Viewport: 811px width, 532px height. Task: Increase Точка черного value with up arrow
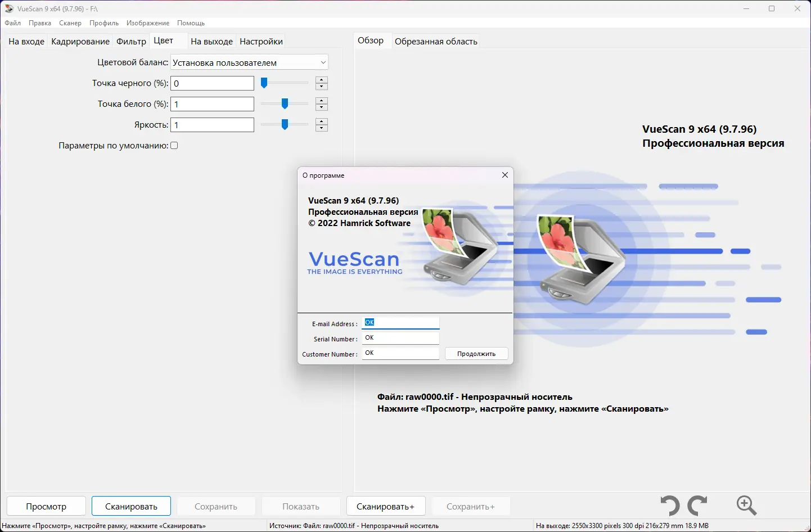pyautogui.click(x=322, y=80)
